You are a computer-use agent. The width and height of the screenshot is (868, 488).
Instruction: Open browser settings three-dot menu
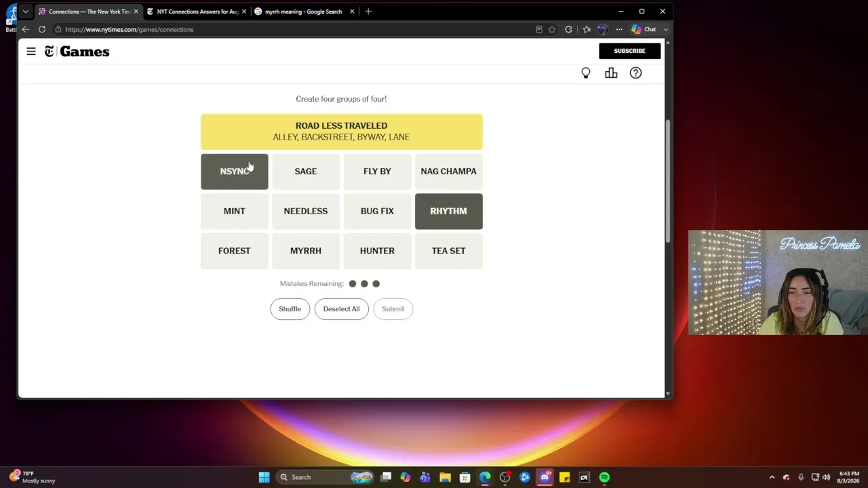pos(619,29)
